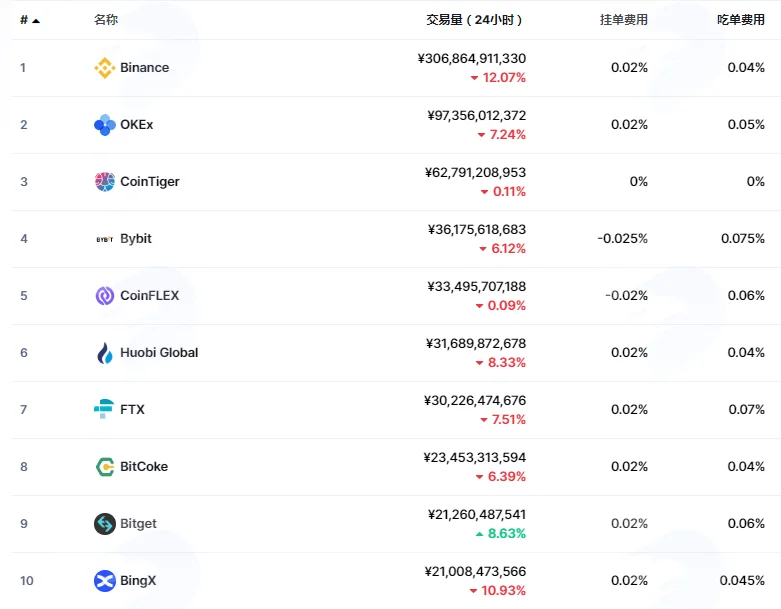Click the BitCoke logo icon
Viewport: 781px width, 609px height.
pos(105,467)
